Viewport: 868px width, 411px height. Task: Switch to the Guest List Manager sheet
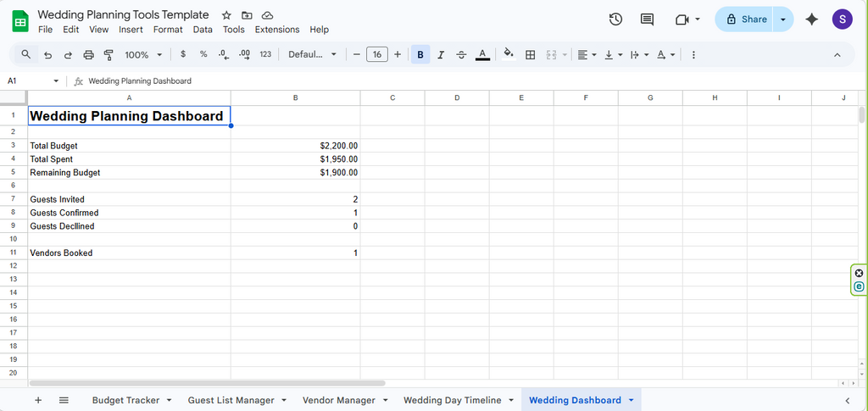click(x=231, y=400)
